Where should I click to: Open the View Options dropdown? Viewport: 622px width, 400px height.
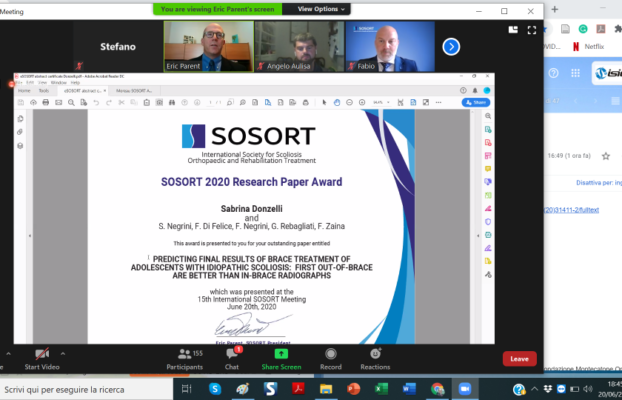coord(321,9)
